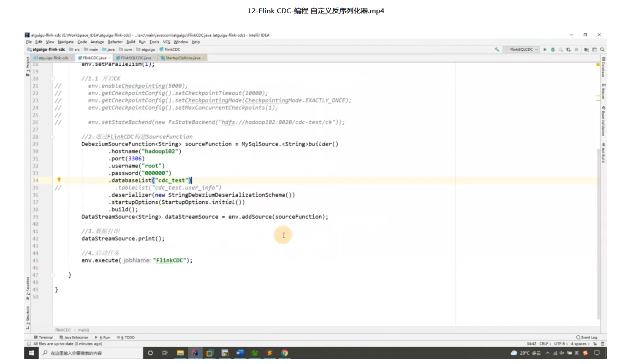Open the Database tool window on right
Image resolution: width=630 pixels, height=364 pixels.
pos(603,67)
